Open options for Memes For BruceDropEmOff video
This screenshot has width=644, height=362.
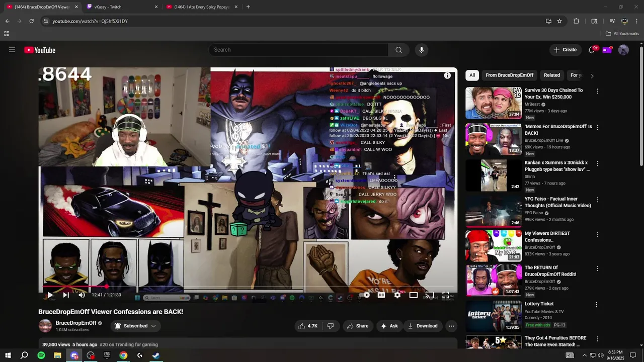coord(598,128)
